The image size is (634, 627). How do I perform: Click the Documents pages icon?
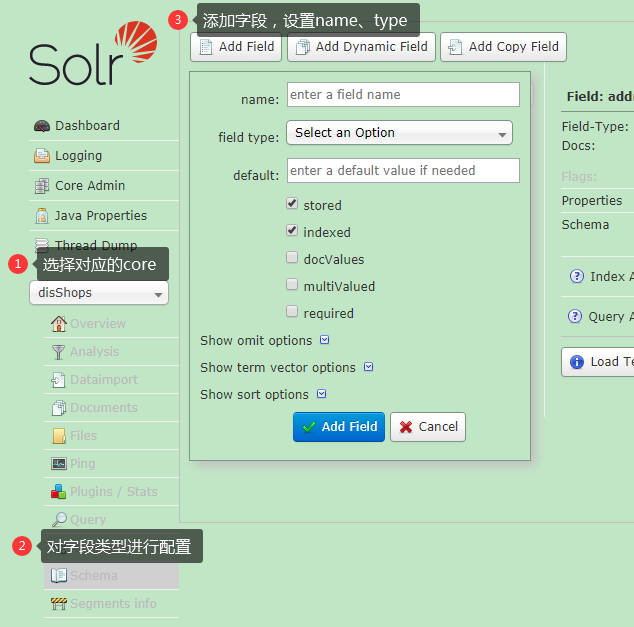tap(59, 408)
